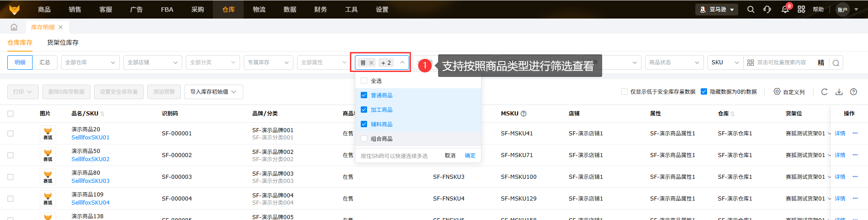Click the home icon tab
868x220 pixels.
click(x=14, y=27)
